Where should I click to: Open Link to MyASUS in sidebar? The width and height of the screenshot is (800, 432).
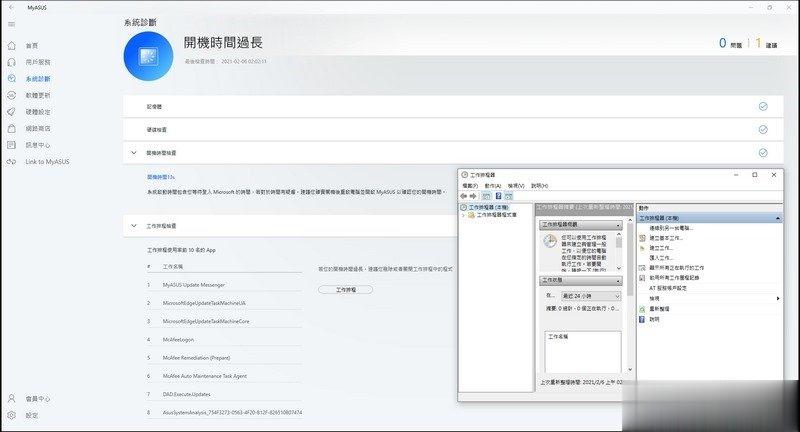coord(47,162)
